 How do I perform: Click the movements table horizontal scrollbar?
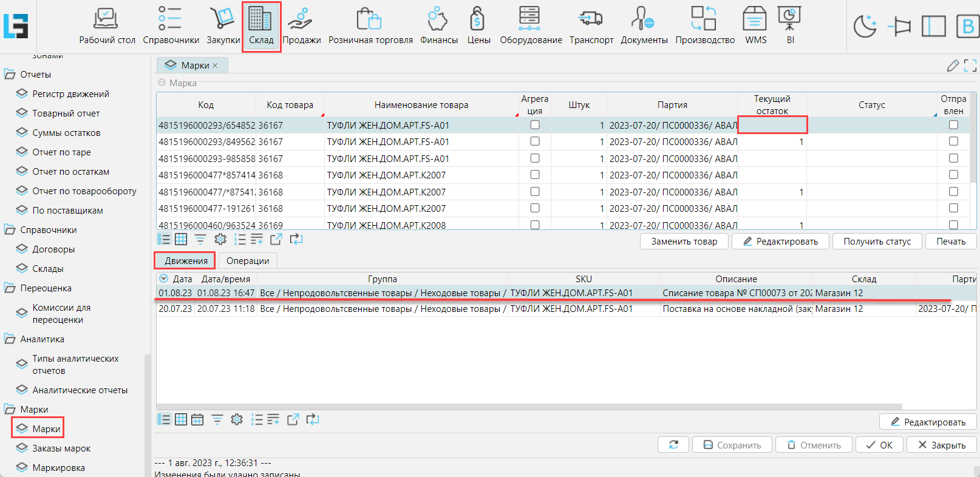528,407
